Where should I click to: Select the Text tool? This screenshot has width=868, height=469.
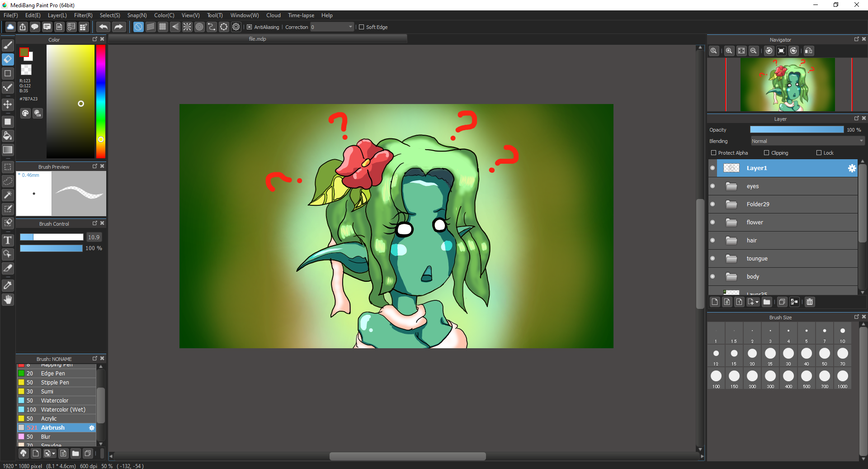coord(8,240)
